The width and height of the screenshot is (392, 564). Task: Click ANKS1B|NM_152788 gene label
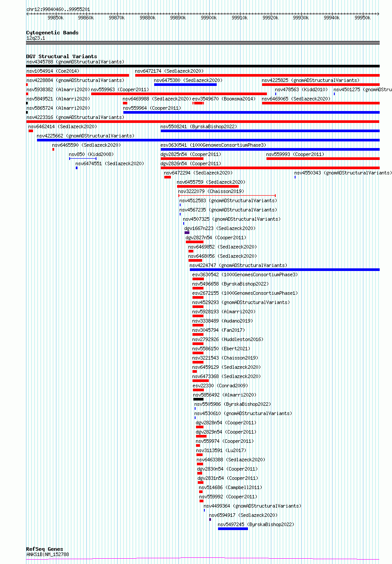click(x=48, y=554)
